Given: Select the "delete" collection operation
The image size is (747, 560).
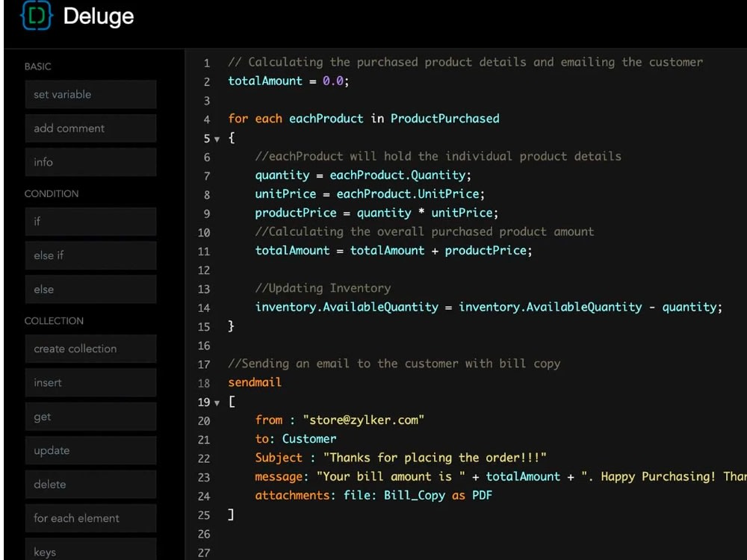Looking at the screenshot, I should click(x=90, y=484).
